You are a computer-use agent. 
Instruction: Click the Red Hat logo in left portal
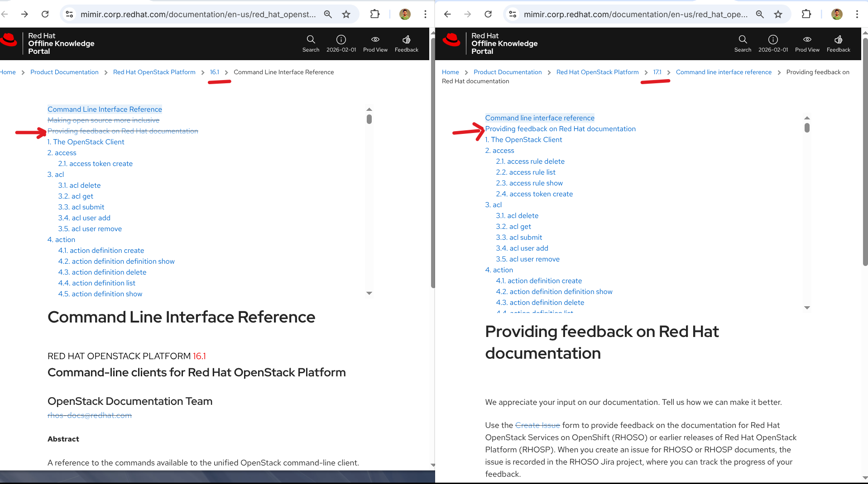coord(9,40)
